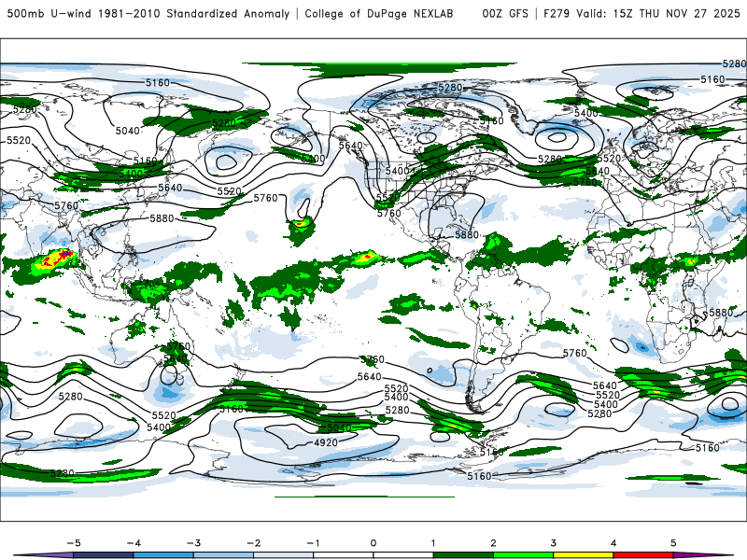Image resolution: width=747 pixels, height=560 pixels.
Task: Click the '1' colorbar tick label
Action: [x=433, y=543]
